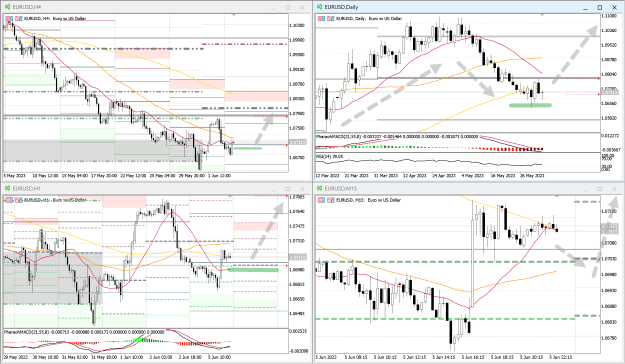The height and width of the screenshot is (364, 625).
Task: Maximize the EURUSD,H1 chart window
Action: [287, 189]
